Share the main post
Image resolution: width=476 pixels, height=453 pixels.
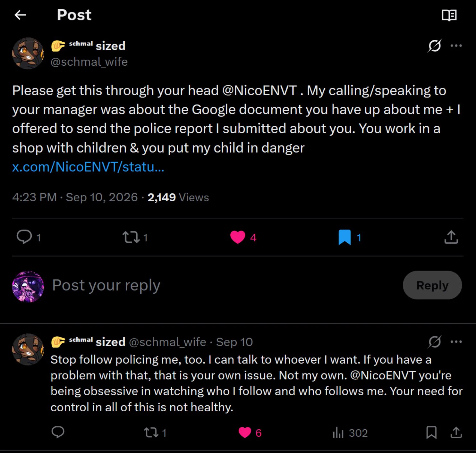click(x=451, y=237)
